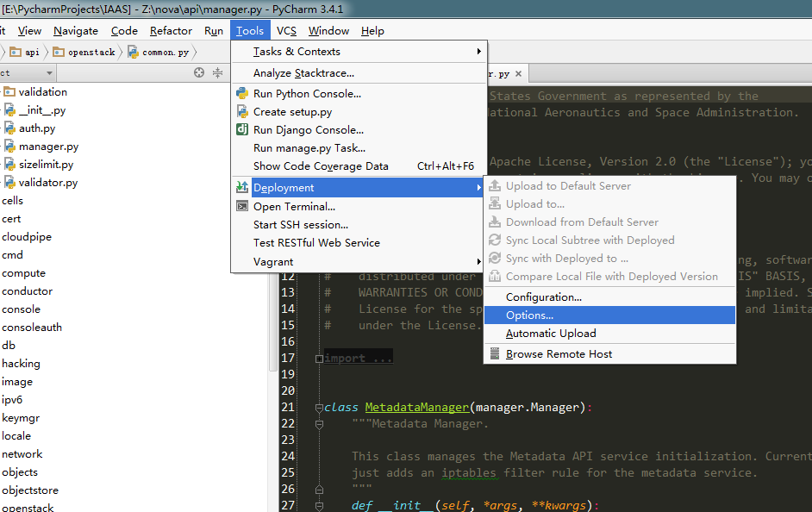Open the VCS menu

point(286,31)
